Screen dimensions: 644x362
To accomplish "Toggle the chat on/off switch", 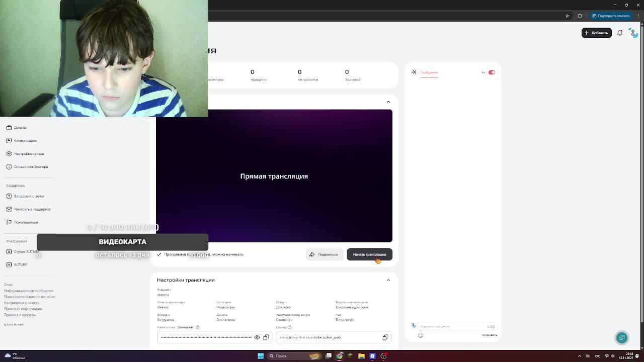I will click(492, 72).
